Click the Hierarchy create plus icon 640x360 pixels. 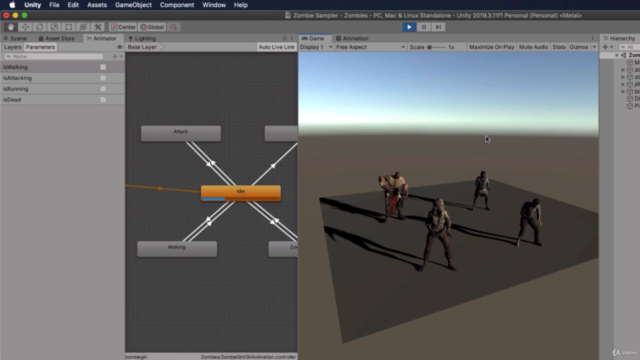605,47
